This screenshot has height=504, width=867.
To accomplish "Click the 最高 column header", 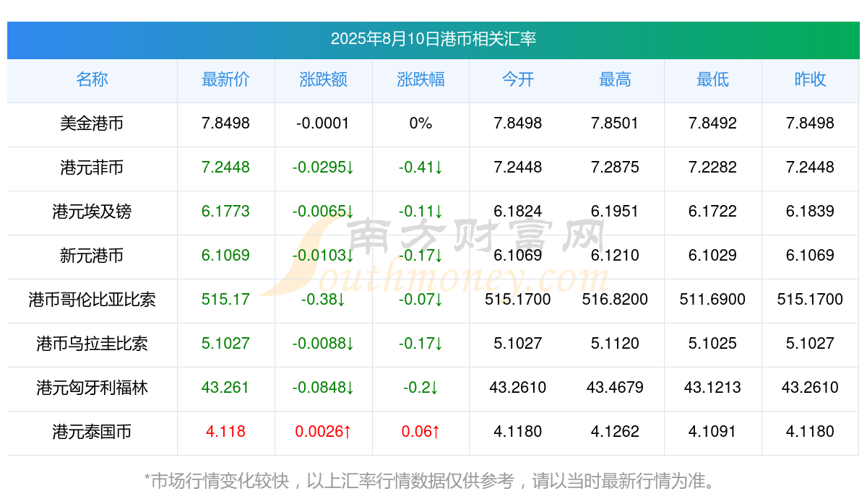I will point(615,79).
